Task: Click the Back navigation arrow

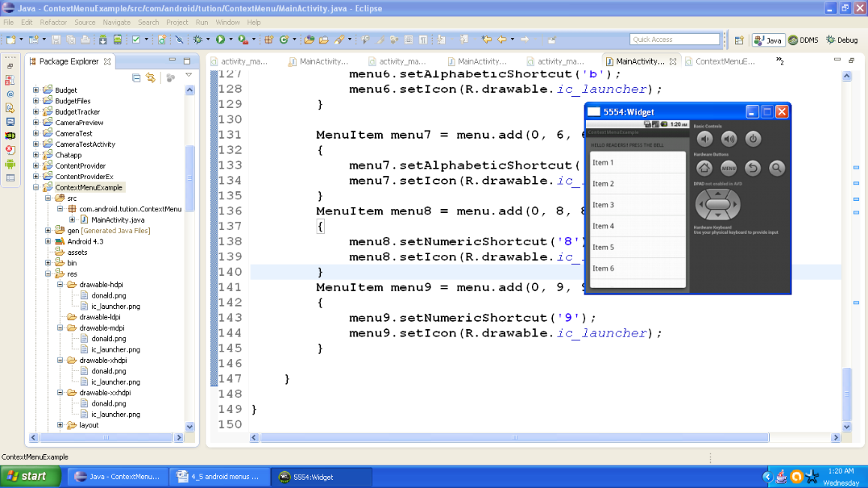Action: coord(502,39)
